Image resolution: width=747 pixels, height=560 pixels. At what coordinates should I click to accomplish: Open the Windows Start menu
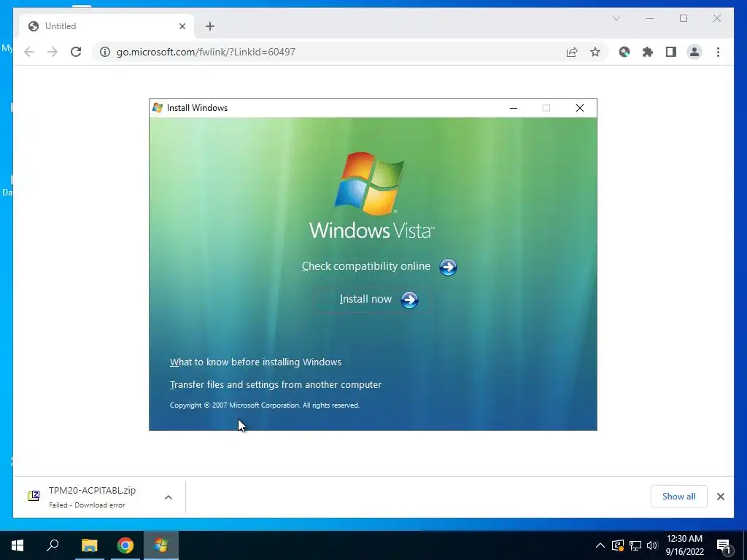pyautogui.click(x=18, y=545)
